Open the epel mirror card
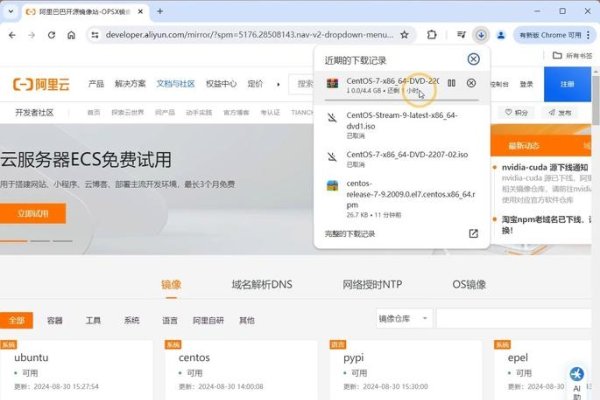Image resolution: width=600 pixels, height=400 pixels. click(x=543, y=370)
